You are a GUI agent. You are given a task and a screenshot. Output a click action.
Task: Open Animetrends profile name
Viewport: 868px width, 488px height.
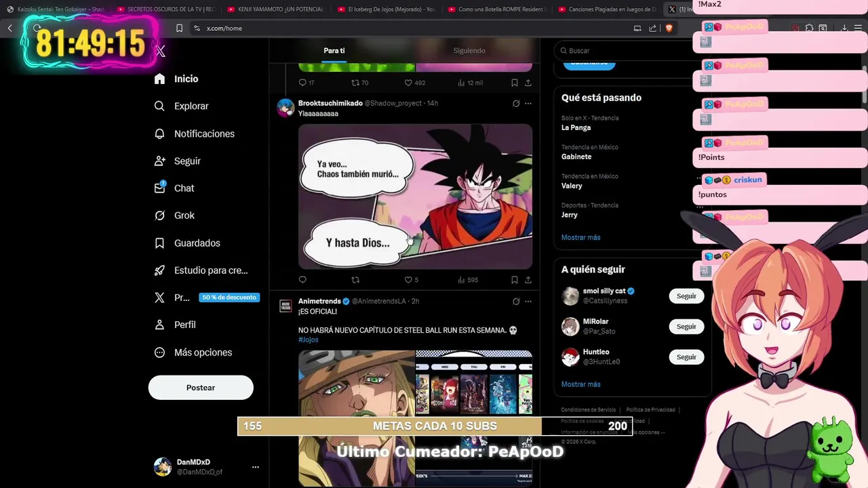pyautogui.click(x=319, y=301)
